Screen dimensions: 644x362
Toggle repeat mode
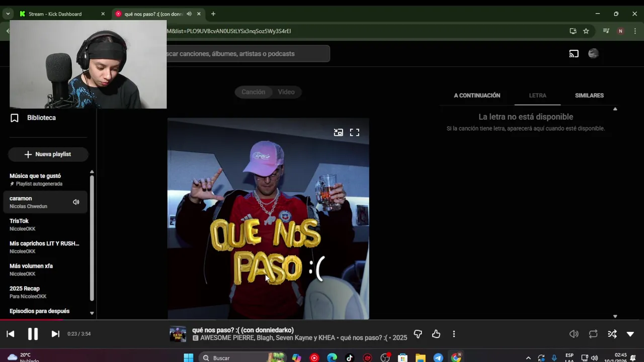[x=593, y=334]
